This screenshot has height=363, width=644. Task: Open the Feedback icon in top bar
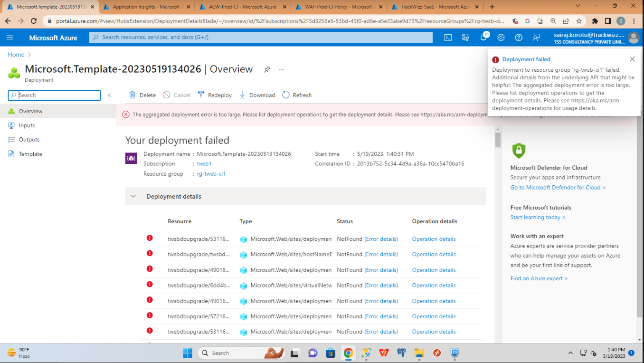pos(536,38)
